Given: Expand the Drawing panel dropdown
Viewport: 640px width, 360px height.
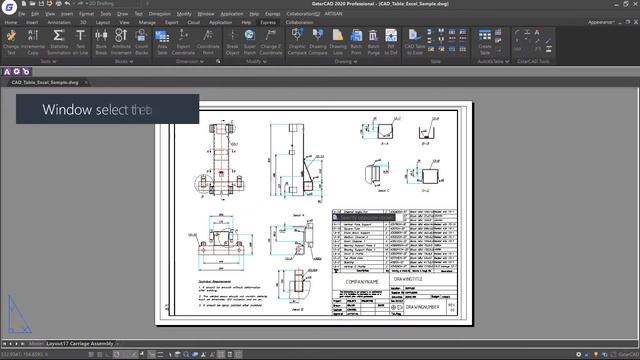Looking at the screenshot, I should (x=346, y=62).
